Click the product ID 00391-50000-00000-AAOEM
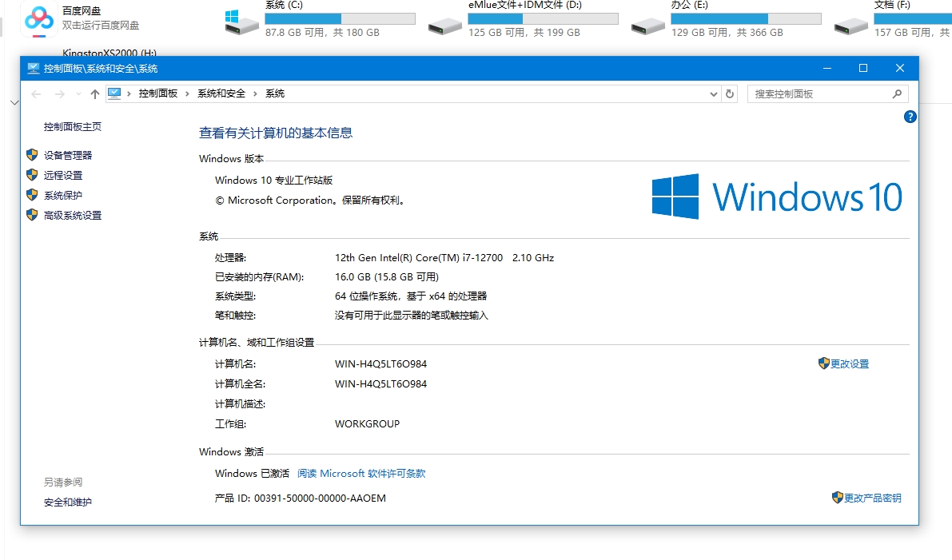Screen dimensions: 952x560 [x=320, y=498]
